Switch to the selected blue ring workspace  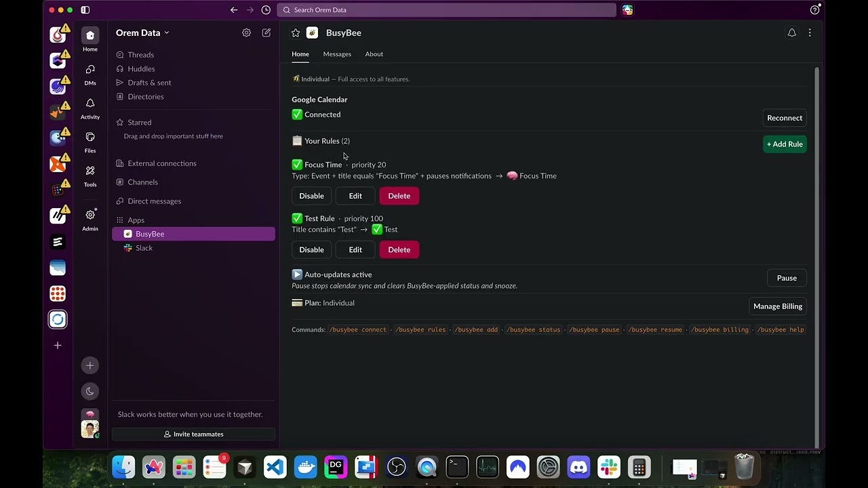coord(58,319)
